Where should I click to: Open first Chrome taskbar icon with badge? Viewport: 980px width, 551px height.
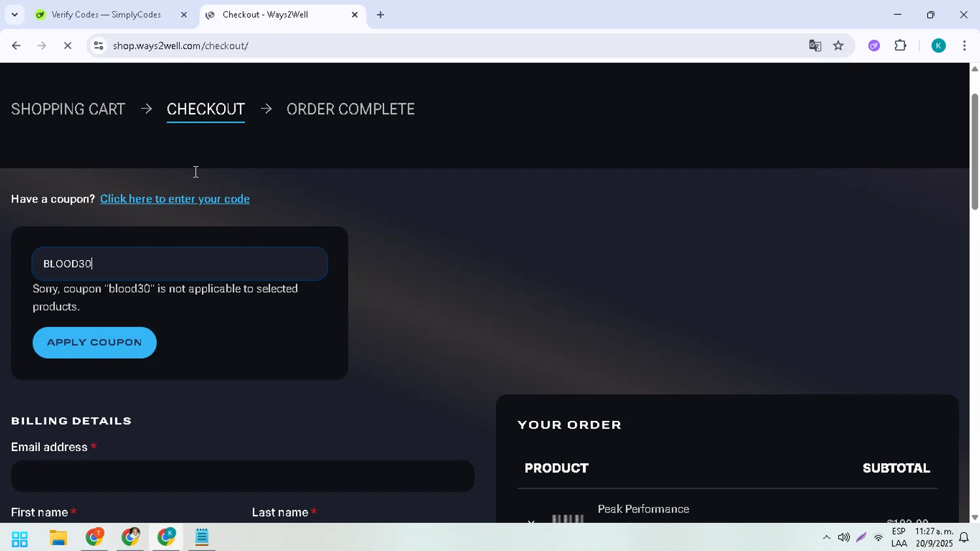[94, 537]
